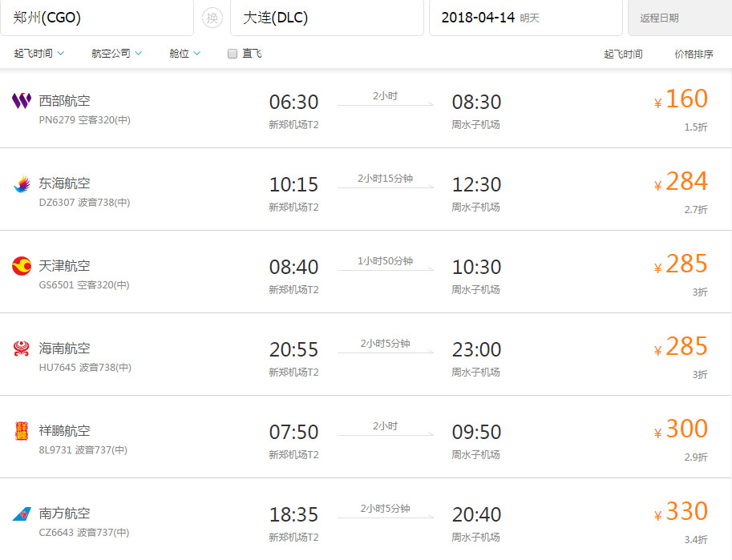Expand the 起飞时间 filter dropdown
The height and width of the screenshot is (560, 732).
tap(39, 54)
